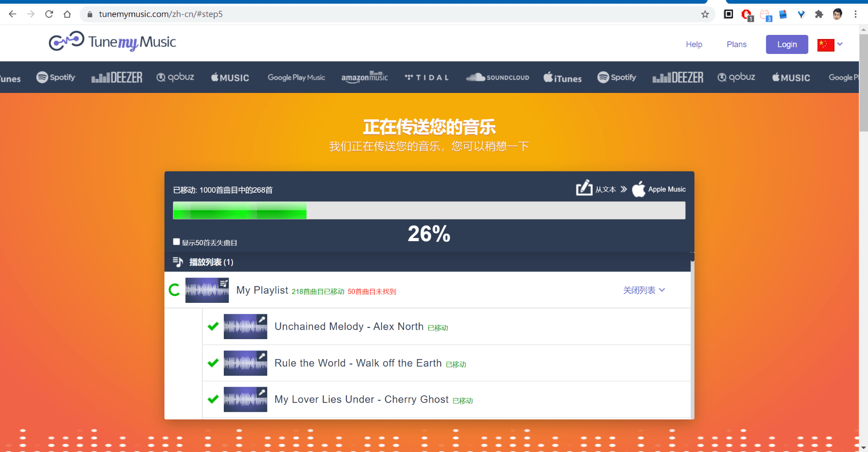Click the Google Play Music logo
The image size is (868, 452).
coord(296,78)
